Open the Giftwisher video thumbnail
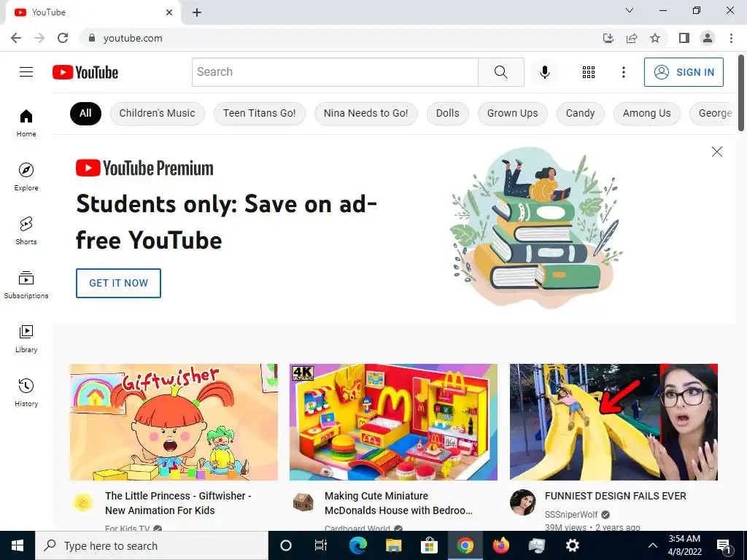 pos(174,422)
